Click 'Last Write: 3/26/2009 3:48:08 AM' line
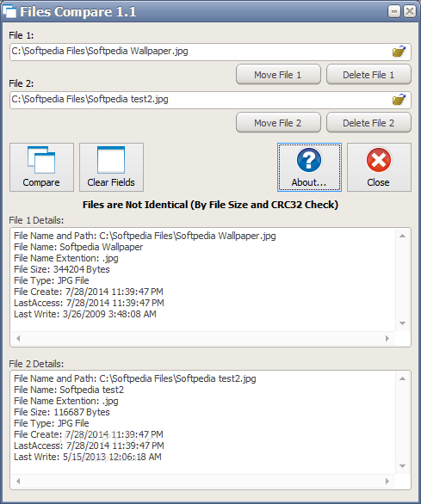This screenshot has height=504, width=421. pos(85,314)
